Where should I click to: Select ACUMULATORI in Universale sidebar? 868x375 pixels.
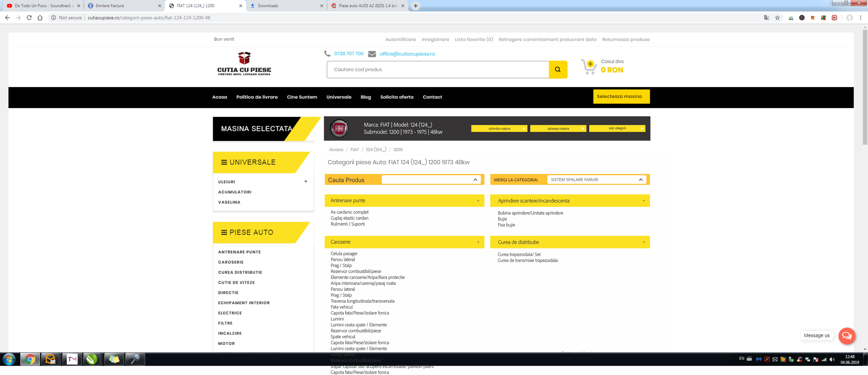[235, 192]
